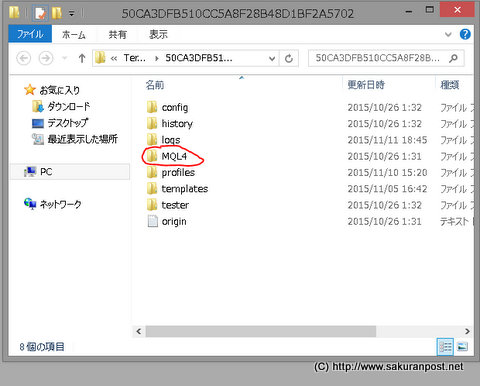Screen dimensions: 480x386
Task: Expand the ribbon with chevron
Action: (448, 34)
